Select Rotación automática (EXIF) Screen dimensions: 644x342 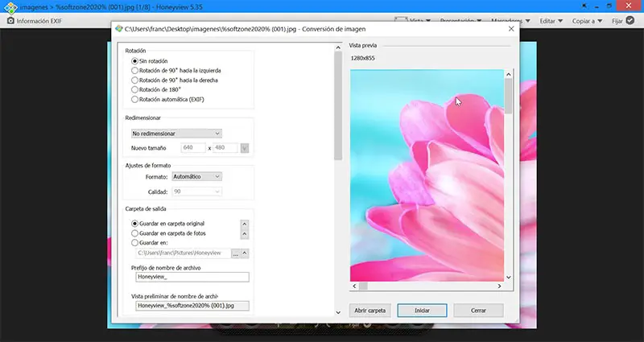click(167, 99)
